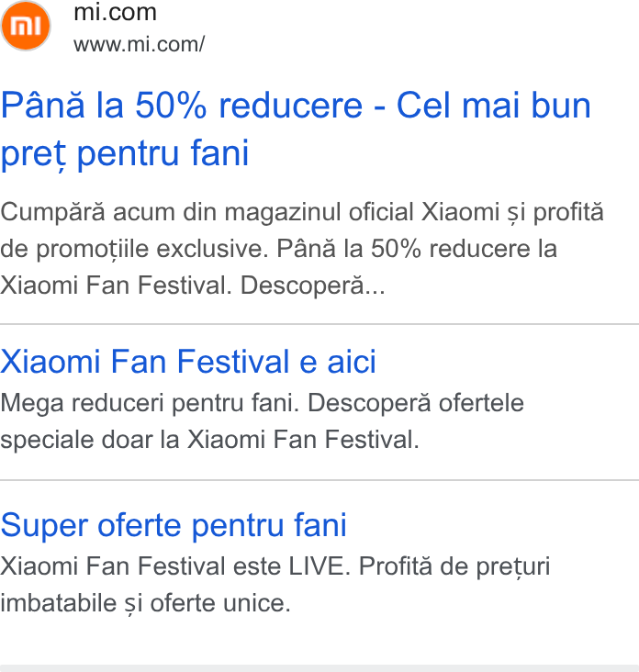The image size is (639, 672).
Task: Click the www.mi.com/ URL text
Action: pos(139,44)
